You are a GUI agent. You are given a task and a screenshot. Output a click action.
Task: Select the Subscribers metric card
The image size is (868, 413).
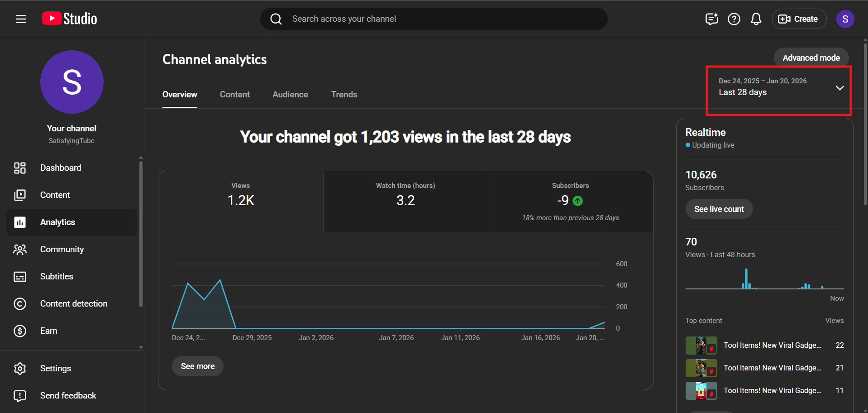click(x=570, y=202)
